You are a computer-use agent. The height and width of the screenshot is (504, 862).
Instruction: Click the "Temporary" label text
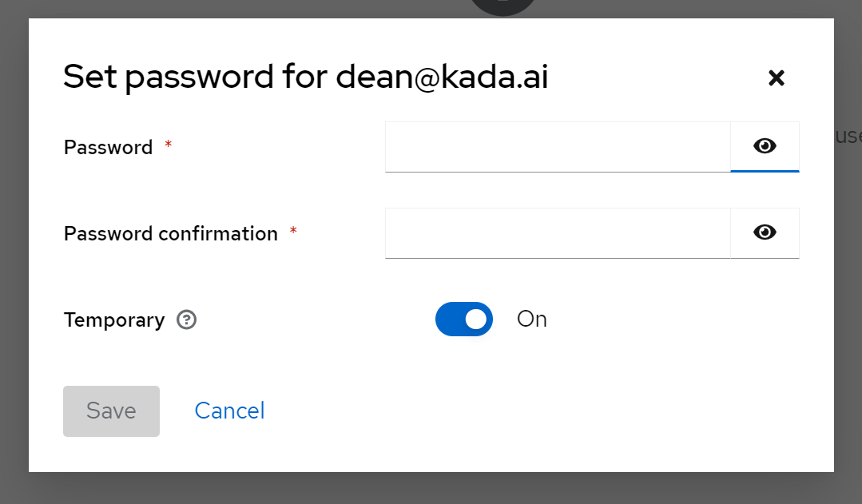tap(114, 320)
